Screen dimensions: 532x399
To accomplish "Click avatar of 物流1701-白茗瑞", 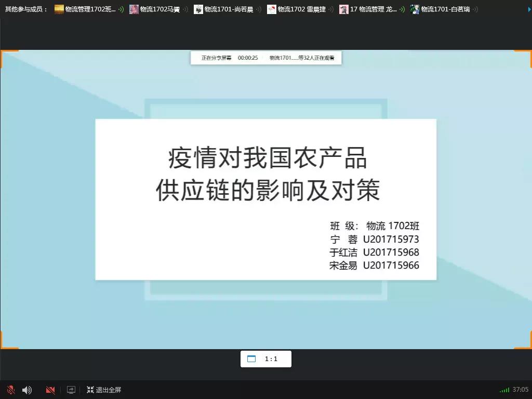I will tap(415, 9).
